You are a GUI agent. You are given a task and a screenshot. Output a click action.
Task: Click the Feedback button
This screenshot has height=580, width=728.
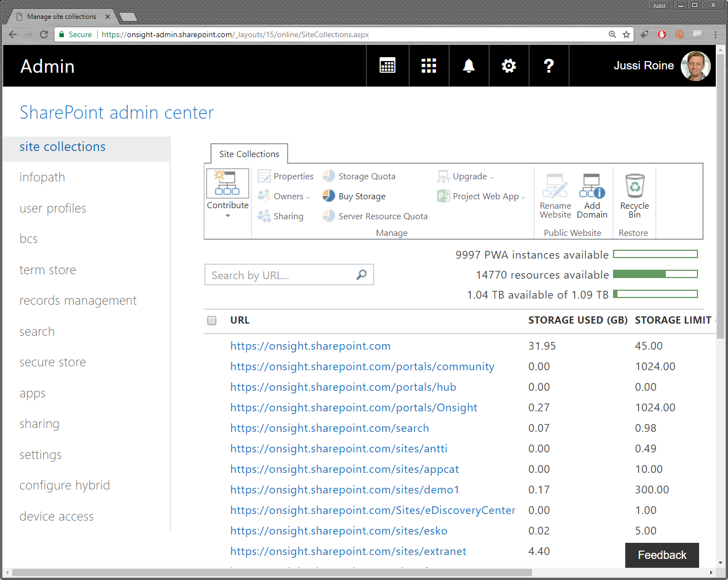pos(662,555)
